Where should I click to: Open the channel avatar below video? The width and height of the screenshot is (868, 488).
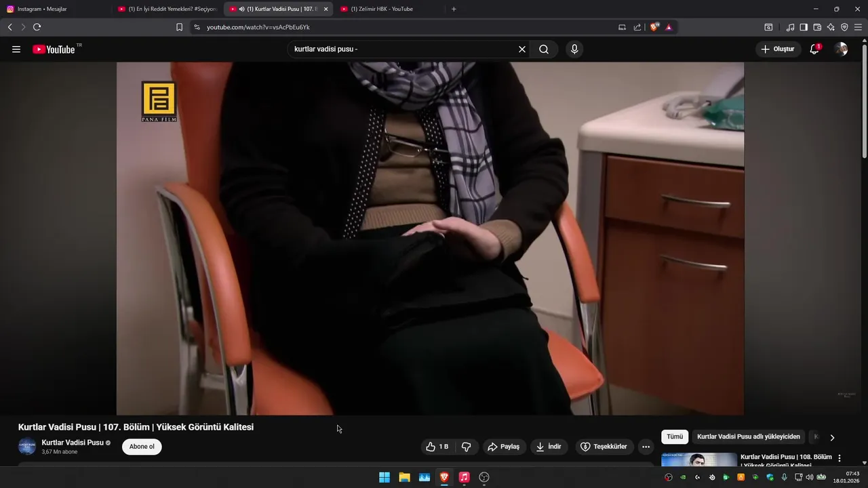(27, 447)
